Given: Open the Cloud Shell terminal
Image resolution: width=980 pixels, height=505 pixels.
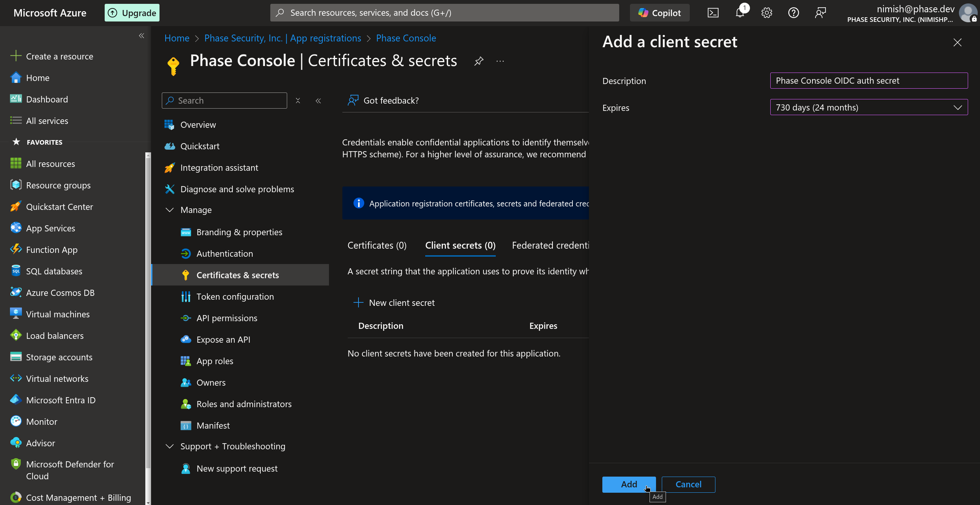Looking at the screenshot, I should click(x=713, y=12).
